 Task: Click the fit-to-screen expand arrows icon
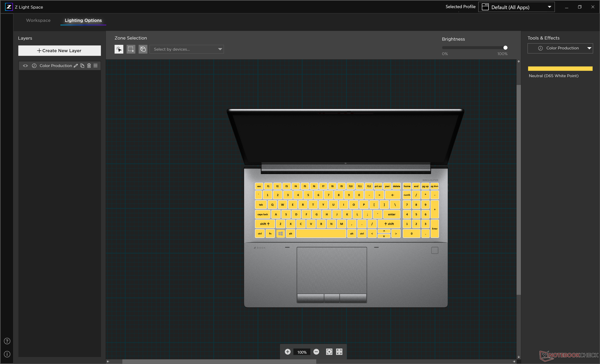(x=339, y=352)
